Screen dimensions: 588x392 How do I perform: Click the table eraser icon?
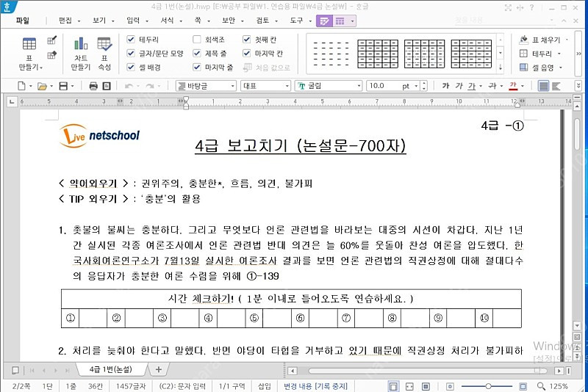click(x=51, y=55)
